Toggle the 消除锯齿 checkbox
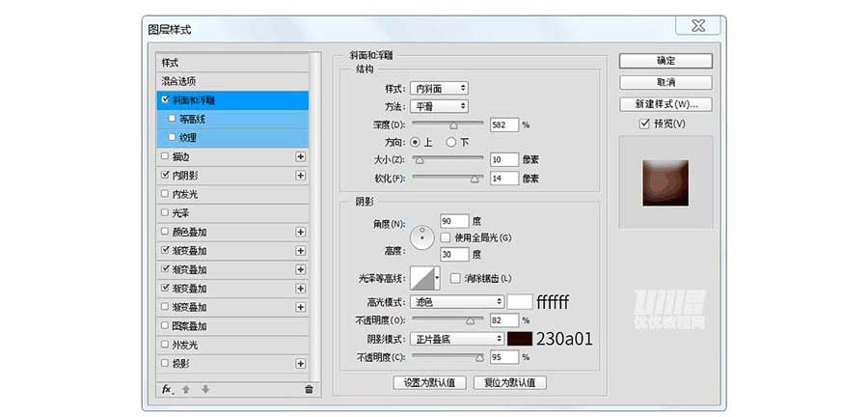The height and width of the screenshot is (417, 868). [455, 278]
